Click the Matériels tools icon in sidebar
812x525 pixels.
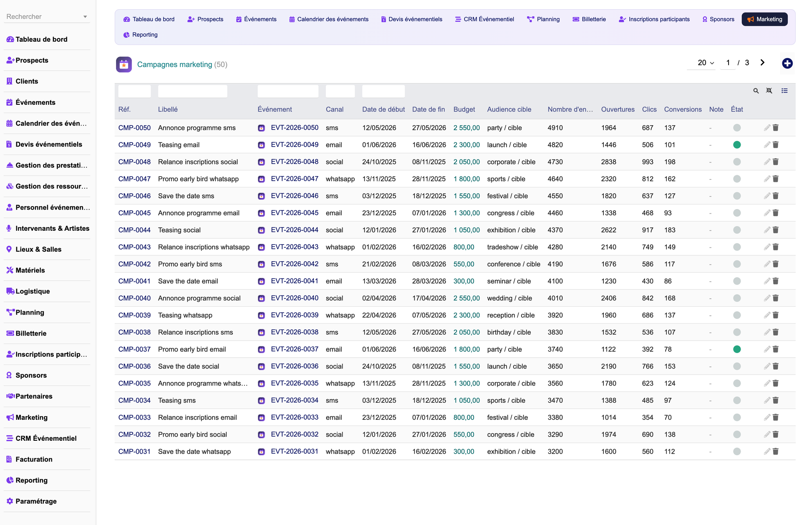[10, 270]
